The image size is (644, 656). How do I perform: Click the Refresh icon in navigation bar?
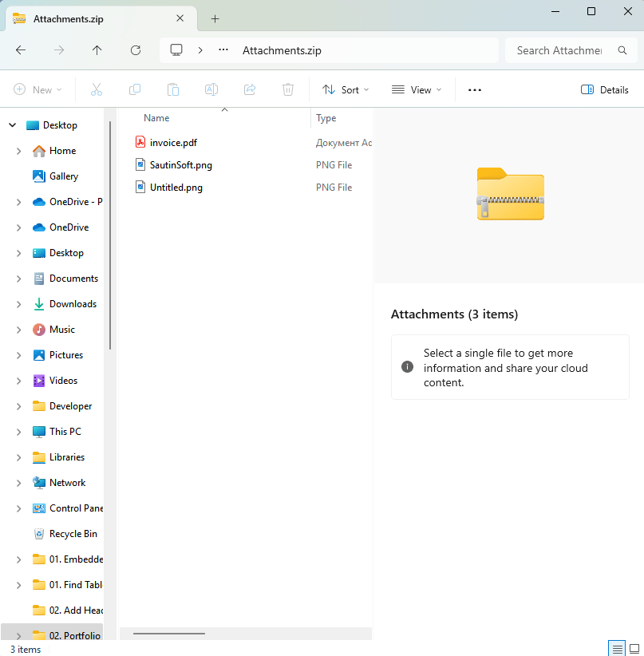[136, 50]
